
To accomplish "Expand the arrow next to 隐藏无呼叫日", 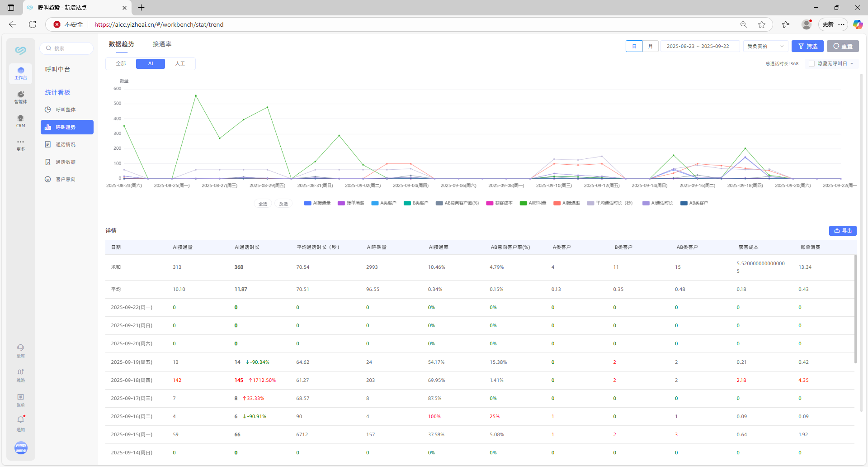I will point(852,64).
